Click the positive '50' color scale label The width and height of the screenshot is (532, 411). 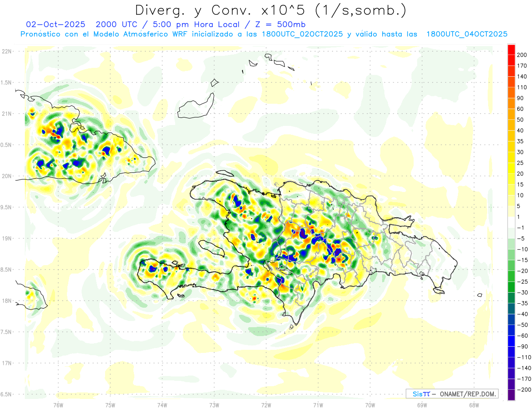tap(521, 120)
